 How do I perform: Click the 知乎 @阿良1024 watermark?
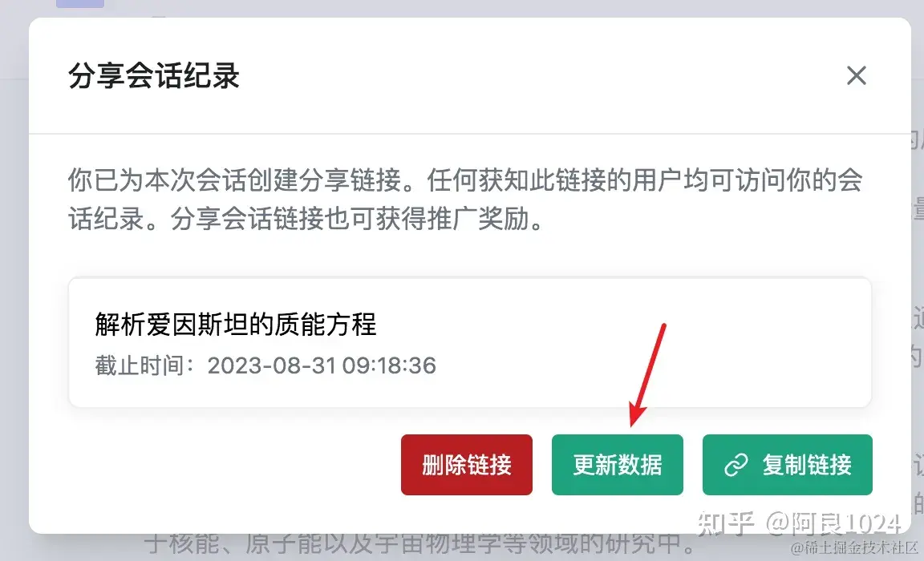click(799, 523)
